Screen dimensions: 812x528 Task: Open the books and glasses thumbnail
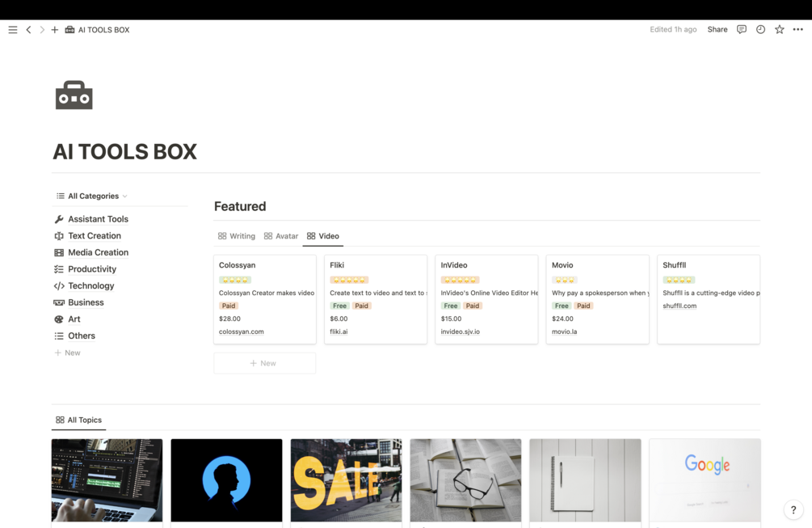click(465, 480)
